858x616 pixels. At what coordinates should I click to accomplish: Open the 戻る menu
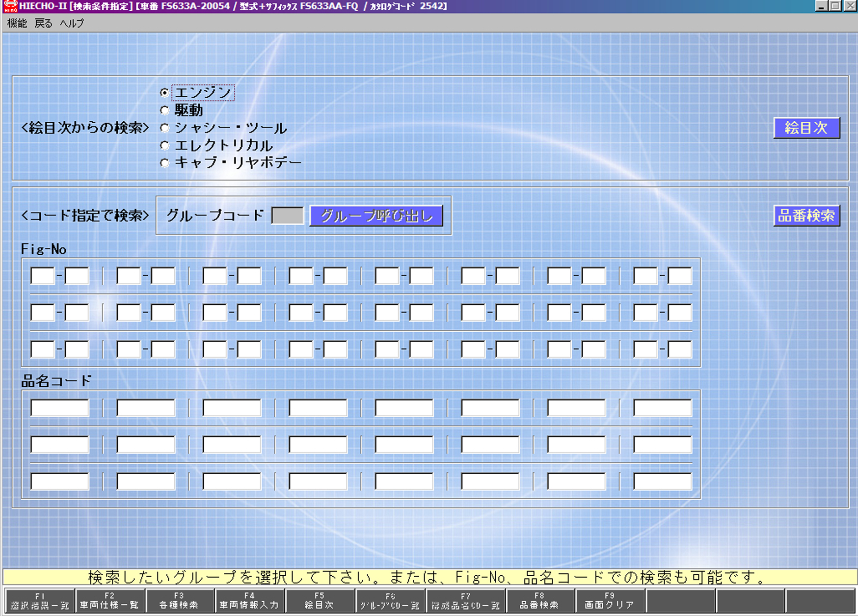[x=43, y=23]
